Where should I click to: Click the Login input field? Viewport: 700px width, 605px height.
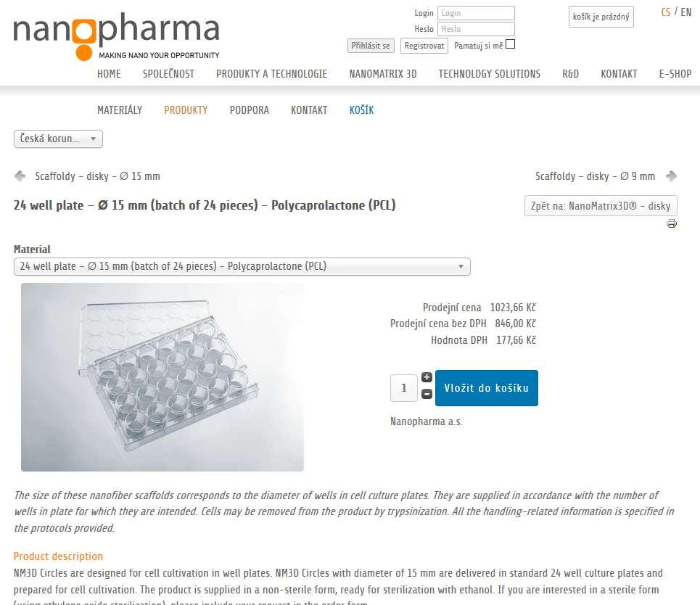pos(476,13)
